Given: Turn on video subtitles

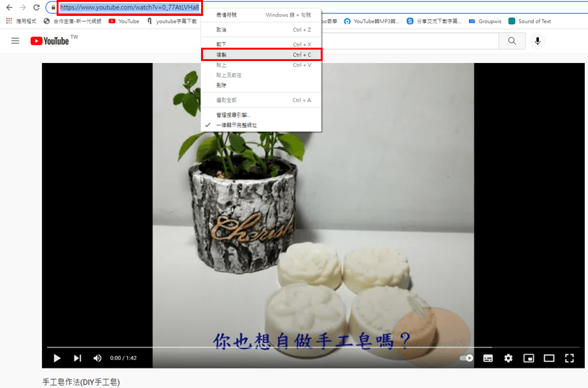Looking at the screenshot, I should tap(488, 358).
